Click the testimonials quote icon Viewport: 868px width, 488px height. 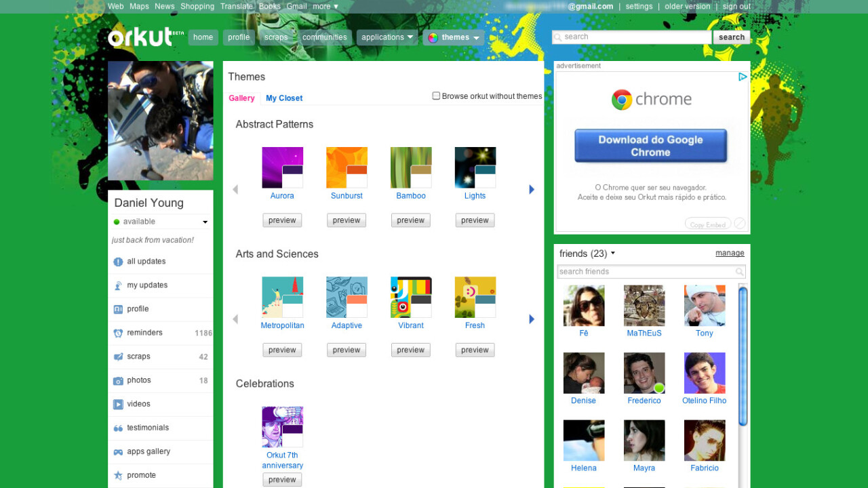point(118,428)
